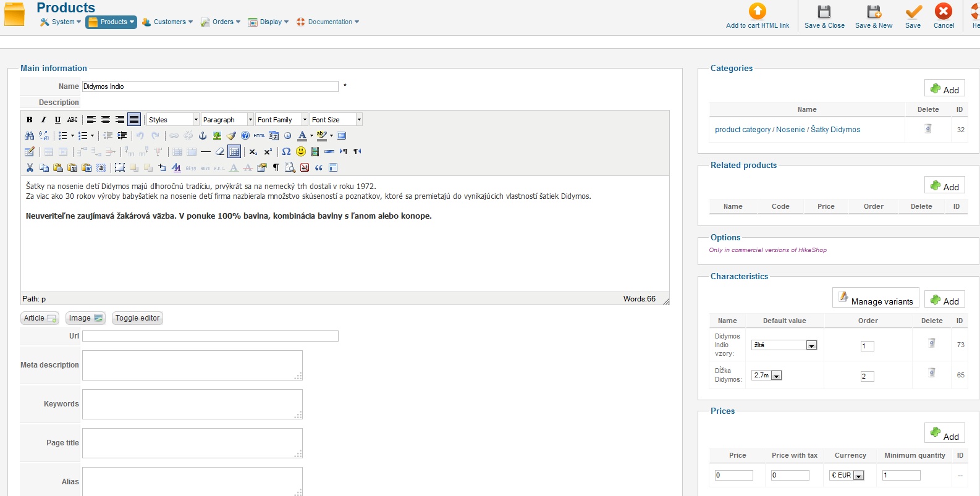Open the editor help icon
The height and width of the screenshot is (496, 980).
(245, 136)
